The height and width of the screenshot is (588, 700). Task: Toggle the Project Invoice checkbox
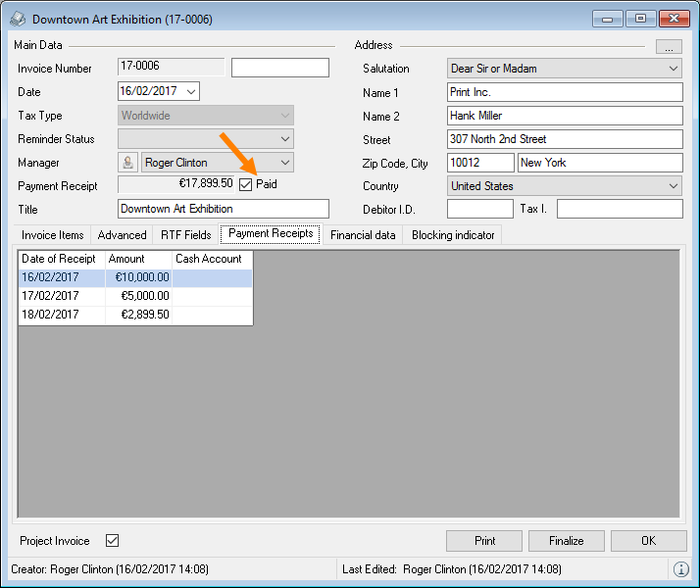click(112, 541)
